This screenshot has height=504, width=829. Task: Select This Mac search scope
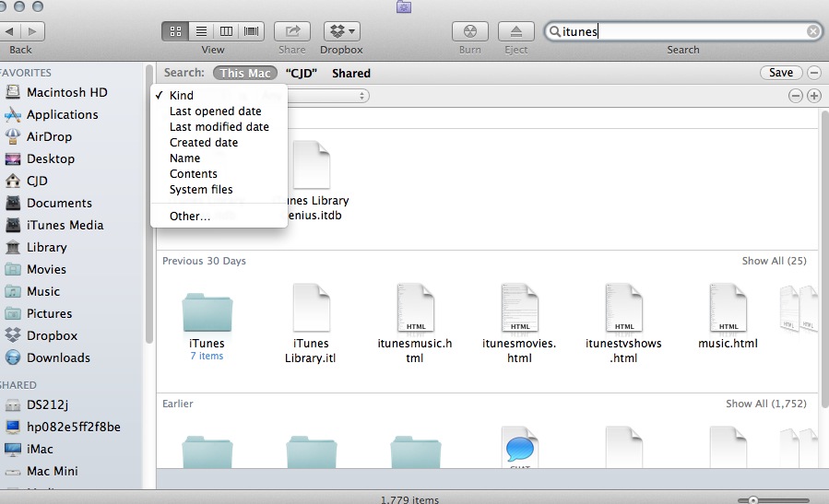pyautogui.click(x=245, y=73)
